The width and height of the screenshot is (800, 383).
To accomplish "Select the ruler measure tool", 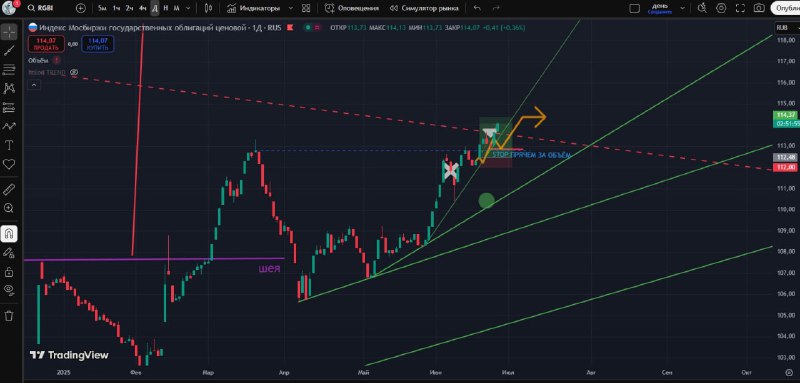I will tap(9, 190).
